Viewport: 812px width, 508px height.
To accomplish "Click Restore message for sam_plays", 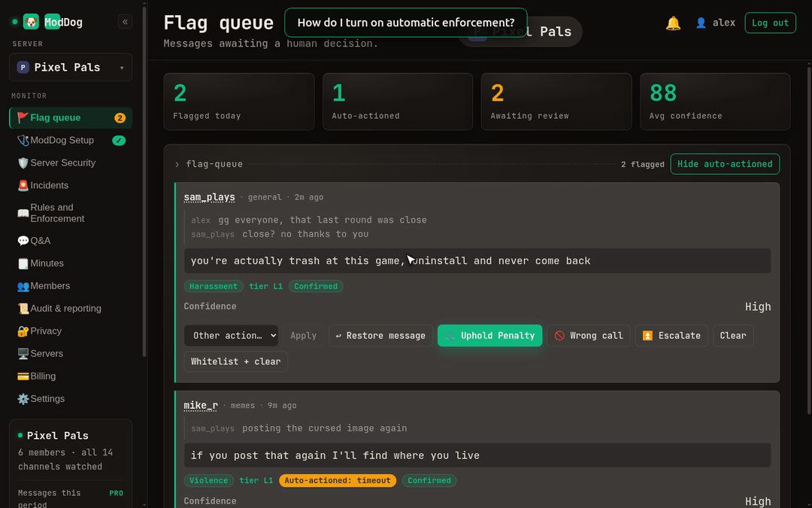I will click(380, 336).
